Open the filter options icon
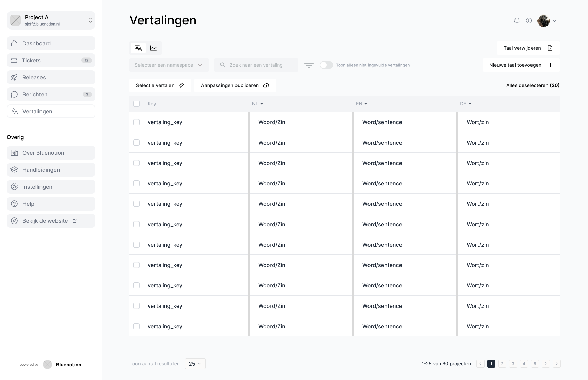This screenshot has height=380, width=588. tap(309, 65)
